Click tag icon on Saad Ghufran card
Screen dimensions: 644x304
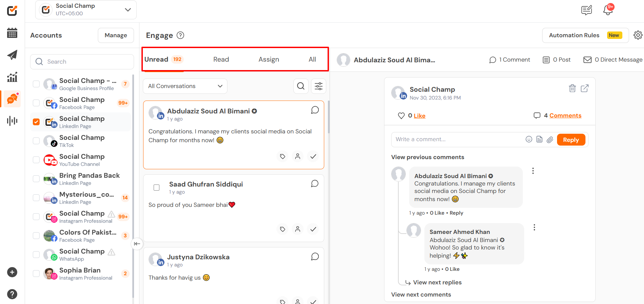click(x=283, y=229)
